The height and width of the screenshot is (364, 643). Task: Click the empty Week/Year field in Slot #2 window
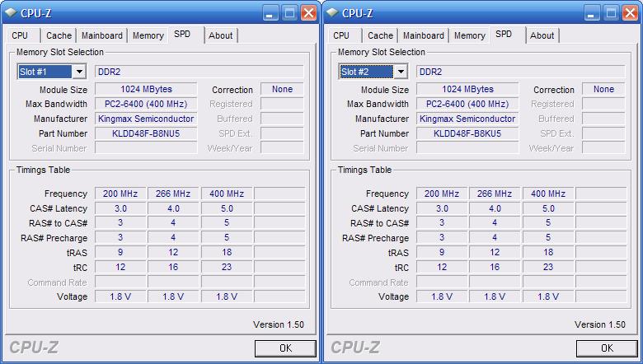click(603, 147)
